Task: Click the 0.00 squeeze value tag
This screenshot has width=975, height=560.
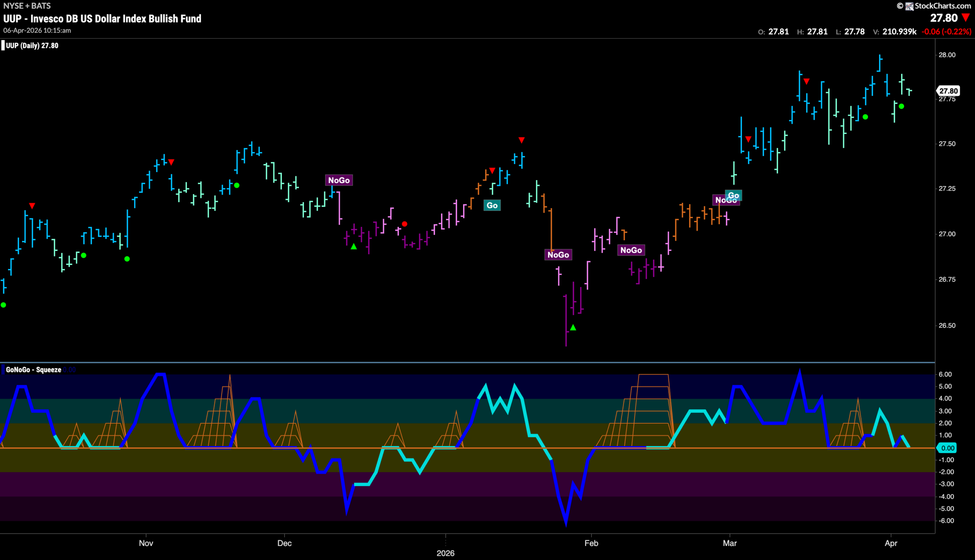Action: coord(947,448)
